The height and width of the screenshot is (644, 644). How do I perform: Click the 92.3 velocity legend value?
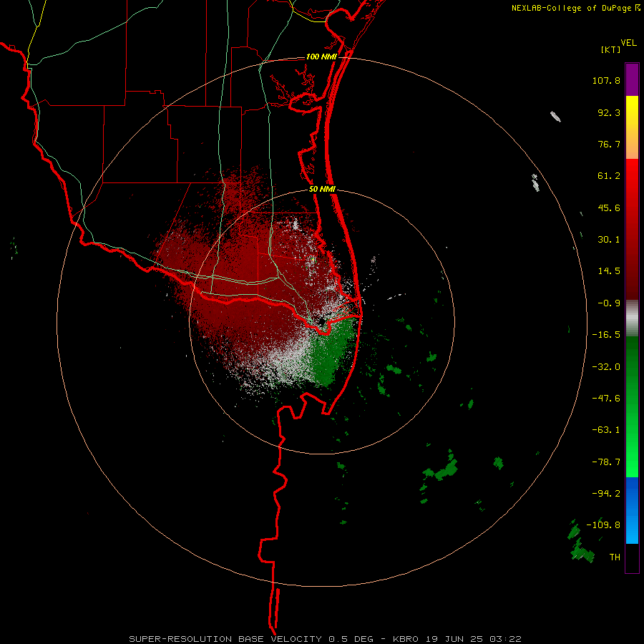pos(609,112)
